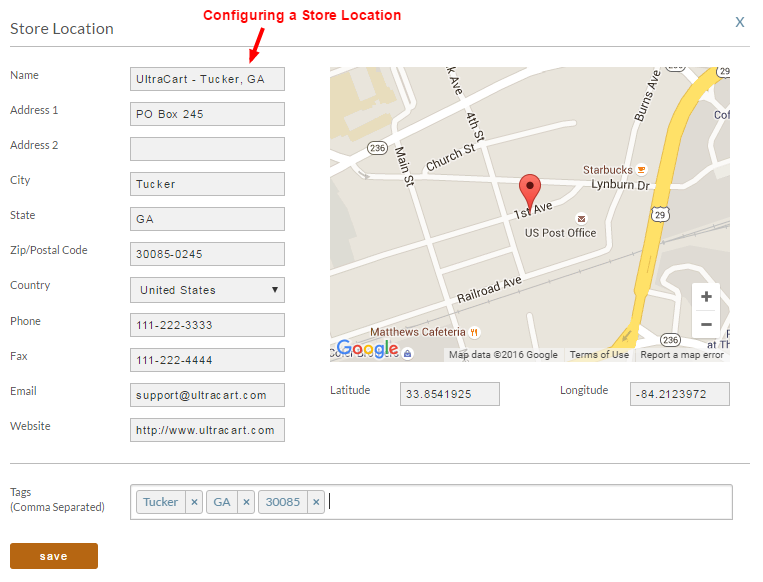Save the store location
763x582 pixels.
tap(54, 556)
